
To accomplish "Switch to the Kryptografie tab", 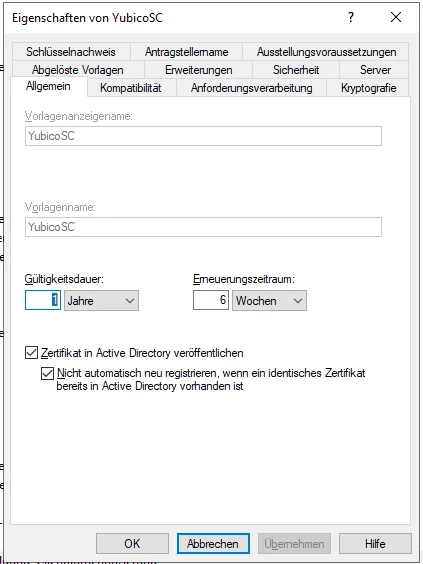I will [368, 88].
